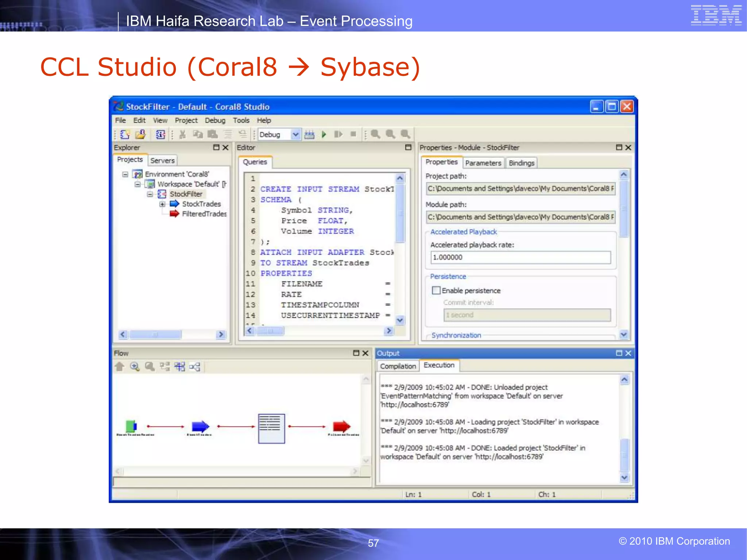
Task: Close the Output panel
Action: click(x=628, y=353)
